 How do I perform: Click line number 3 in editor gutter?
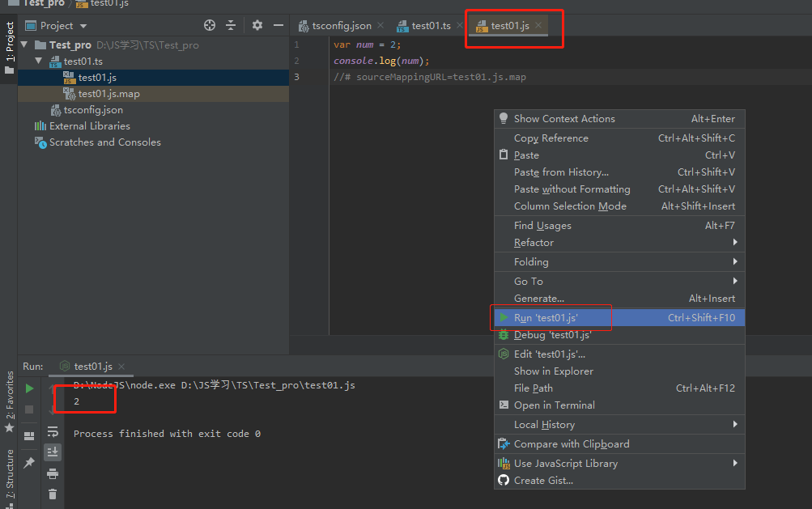[297, 77]
